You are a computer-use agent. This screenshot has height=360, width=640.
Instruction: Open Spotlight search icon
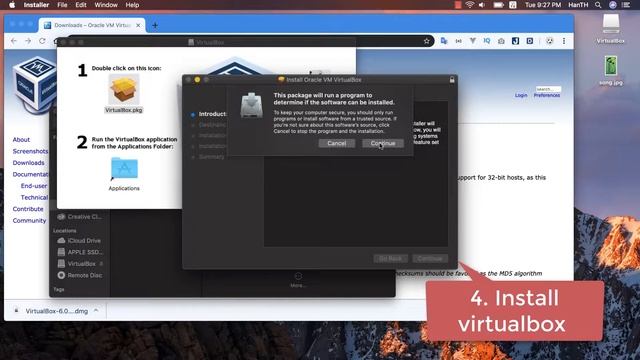pos(598,5)
